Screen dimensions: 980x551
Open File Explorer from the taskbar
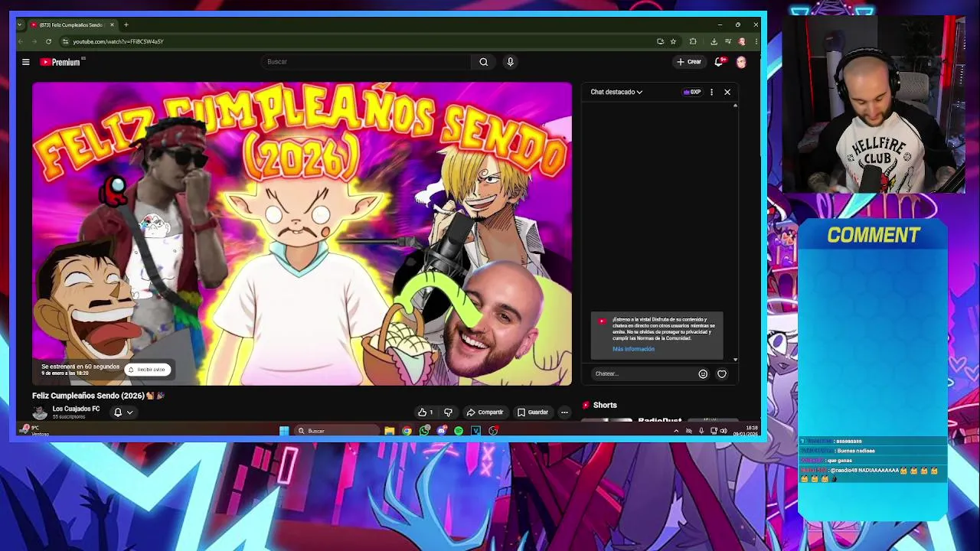point(390,431)
